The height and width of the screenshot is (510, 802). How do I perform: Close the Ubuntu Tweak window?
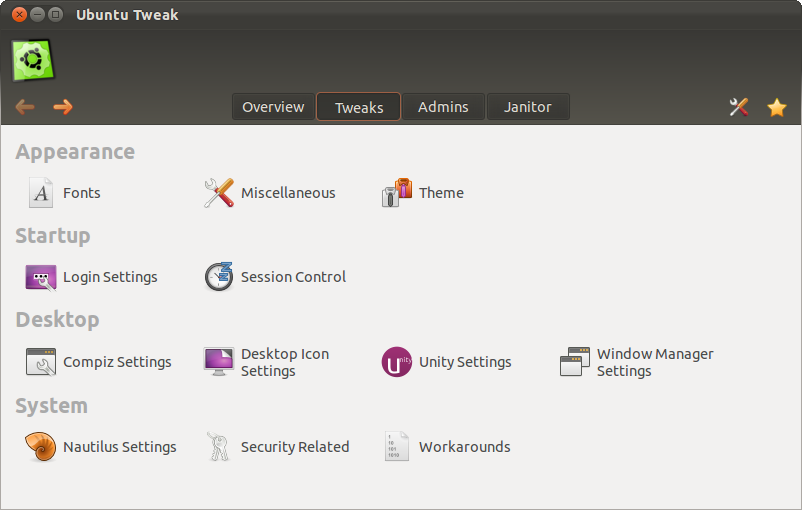19,14
